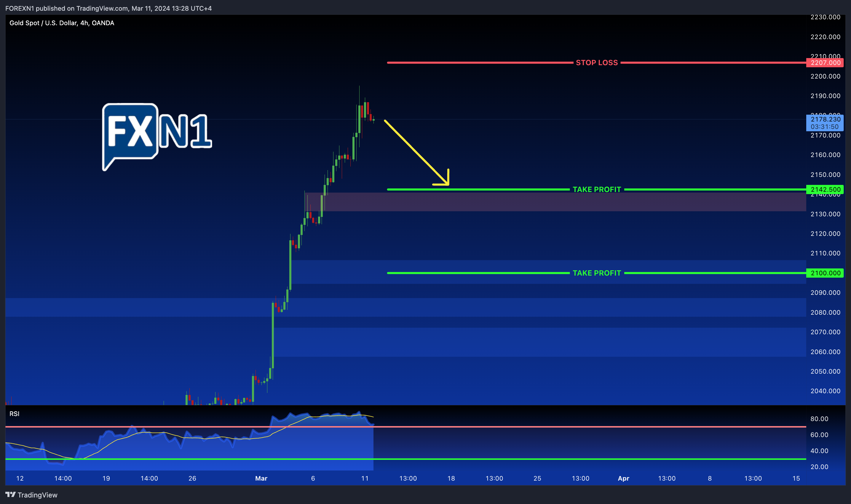
Task: Click the 2150.000 price axis label
Action: click(825, 175)
